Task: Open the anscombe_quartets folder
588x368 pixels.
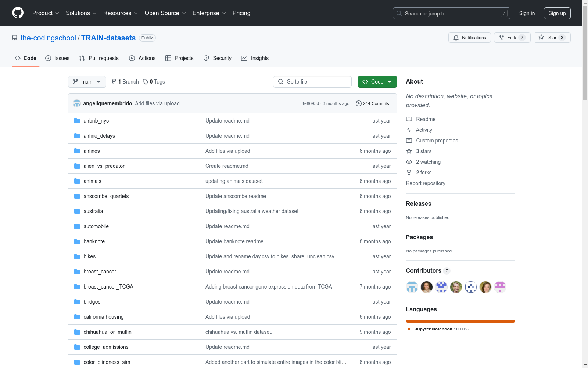Action: pos(106,196)
